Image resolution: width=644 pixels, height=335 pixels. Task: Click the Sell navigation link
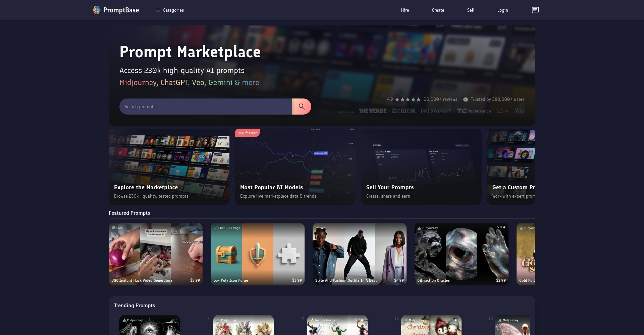pos(471,10)
